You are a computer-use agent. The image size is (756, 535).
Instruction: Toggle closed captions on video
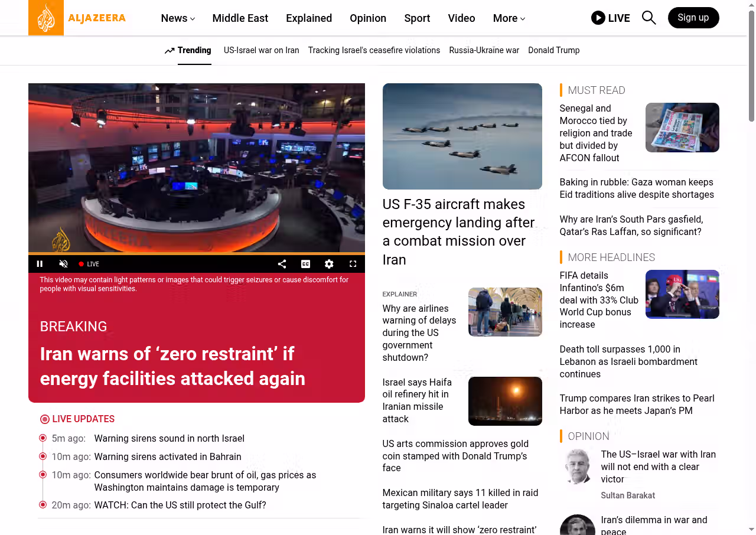click(305, 264)
